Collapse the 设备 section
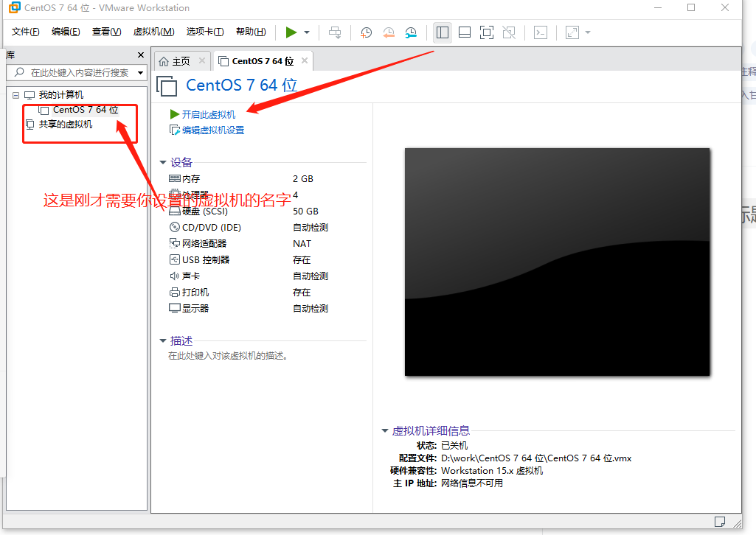 (x=163, y=163)
